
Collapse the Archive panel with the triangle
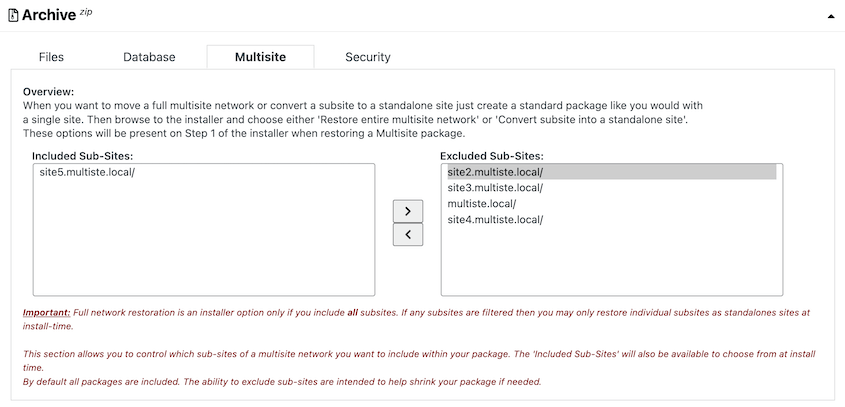point(830,16)
